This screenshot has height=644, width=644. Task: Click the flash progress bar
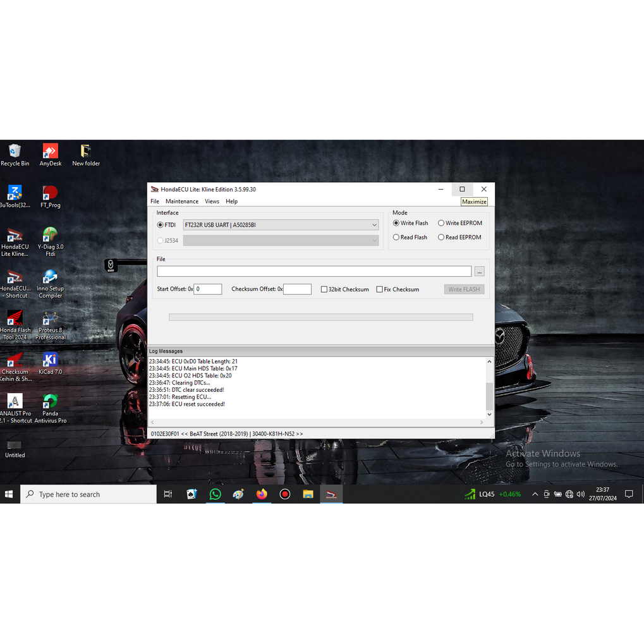[321, 317]
